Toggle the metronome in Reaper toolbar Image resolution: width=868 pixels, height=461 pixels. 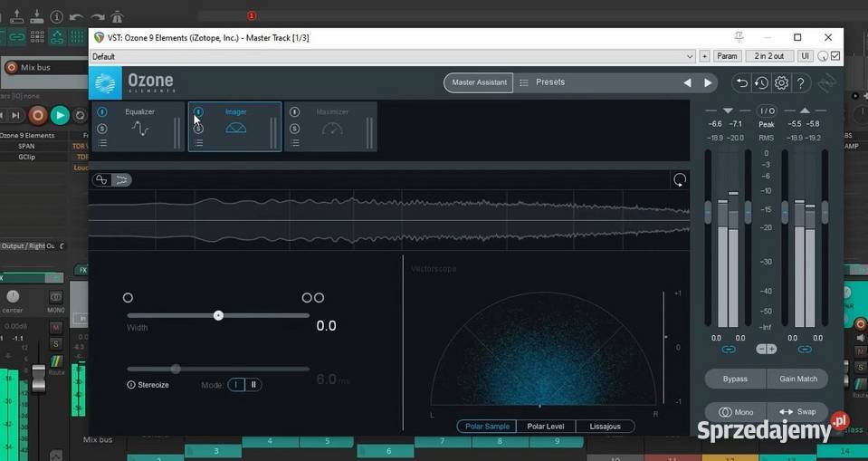click(x=116, y=17)
